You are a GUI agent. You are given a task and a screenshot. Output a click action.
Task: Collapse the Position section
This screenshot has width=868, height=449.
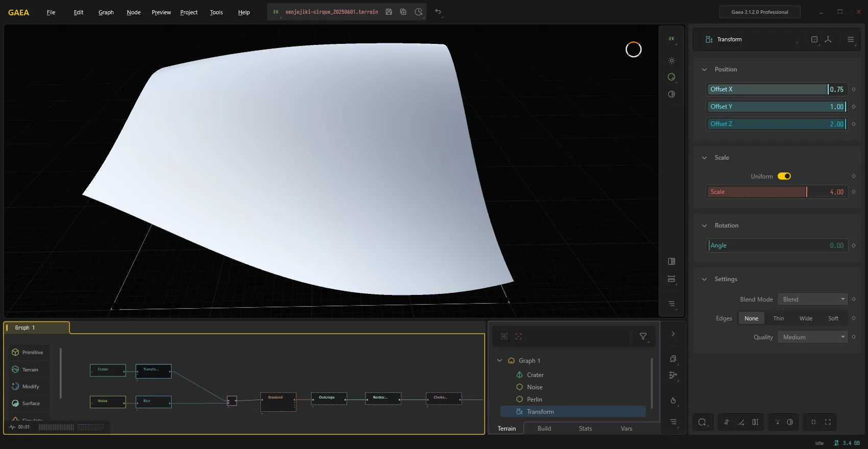pos(704,69)
